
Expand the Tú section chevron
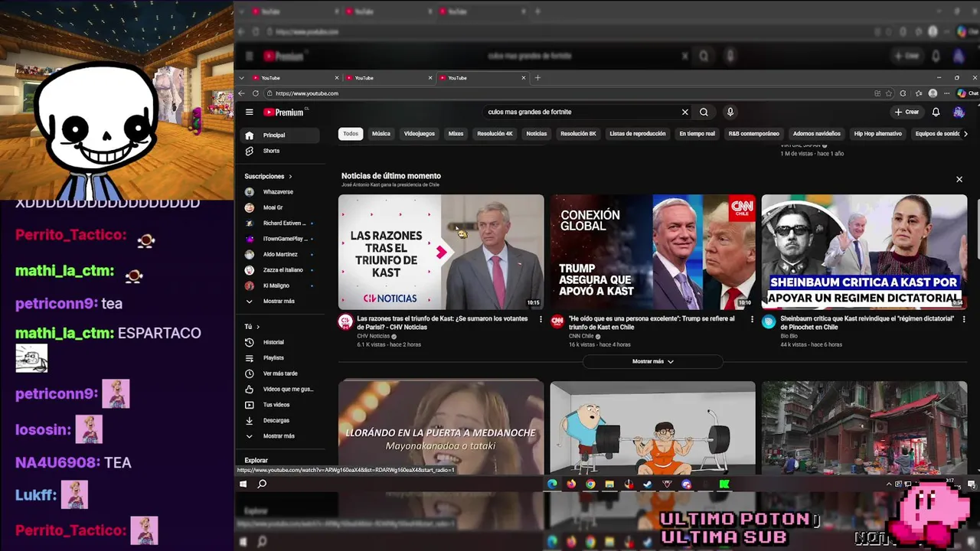click(258, 327)
